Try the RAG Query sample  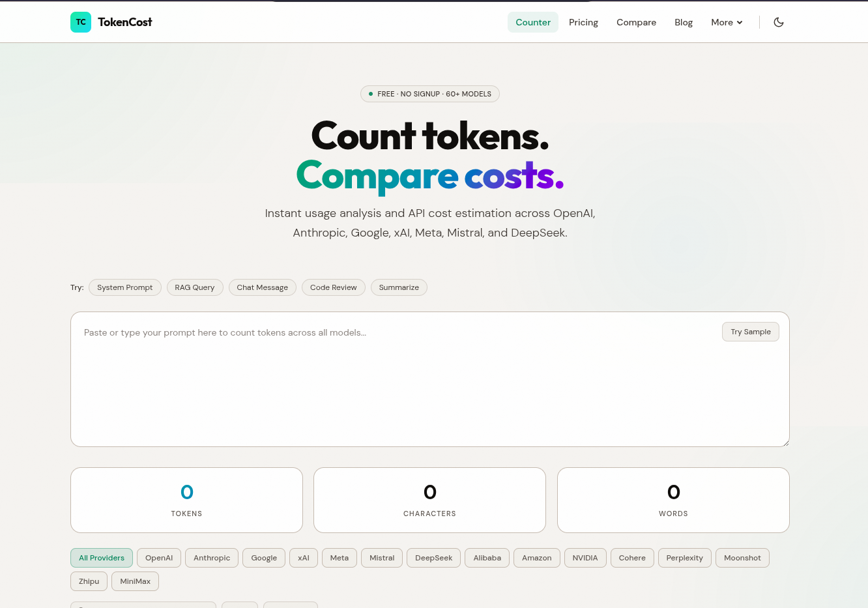(195, 287)
